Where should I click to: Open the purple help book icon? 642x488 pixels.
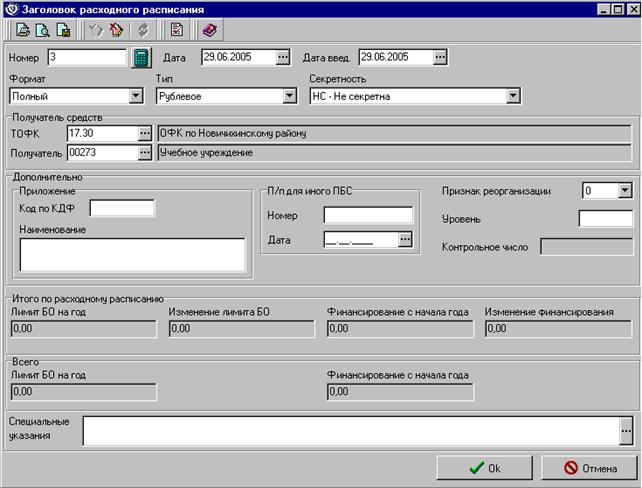click(x=210, y=30)
